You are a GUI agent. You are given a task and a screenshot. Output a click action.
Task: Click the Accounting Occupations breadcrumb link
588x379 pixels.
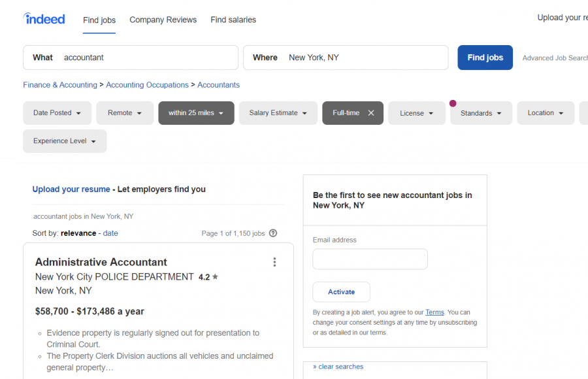point(147,85)
